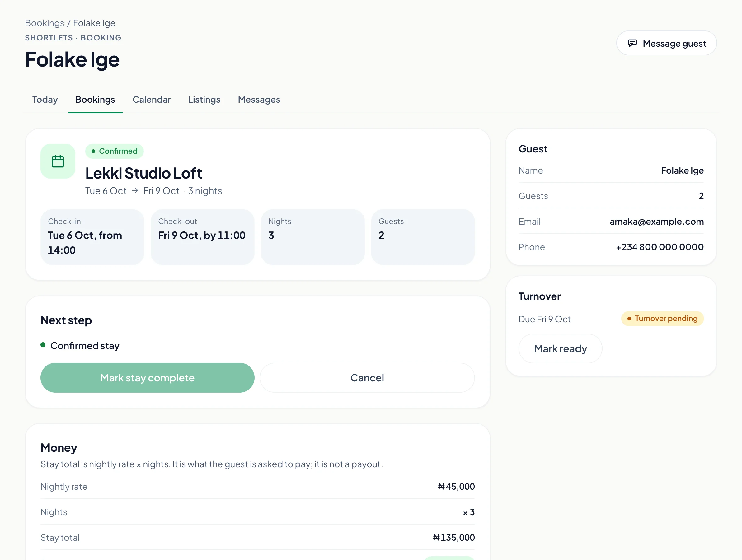Click the × 3 nights value
This screenshot has height=560, width=742.
click(469, 512)
